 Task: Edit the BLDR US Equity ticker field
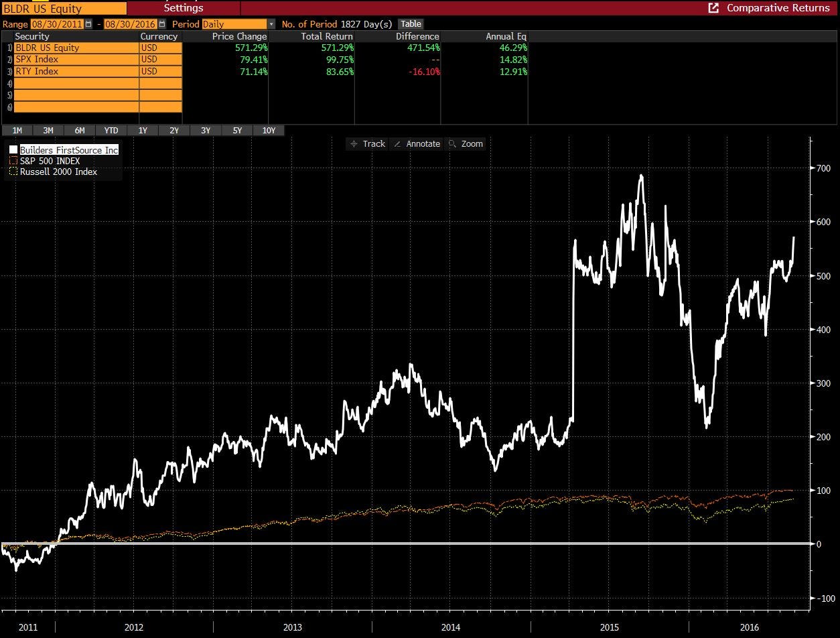63,9
